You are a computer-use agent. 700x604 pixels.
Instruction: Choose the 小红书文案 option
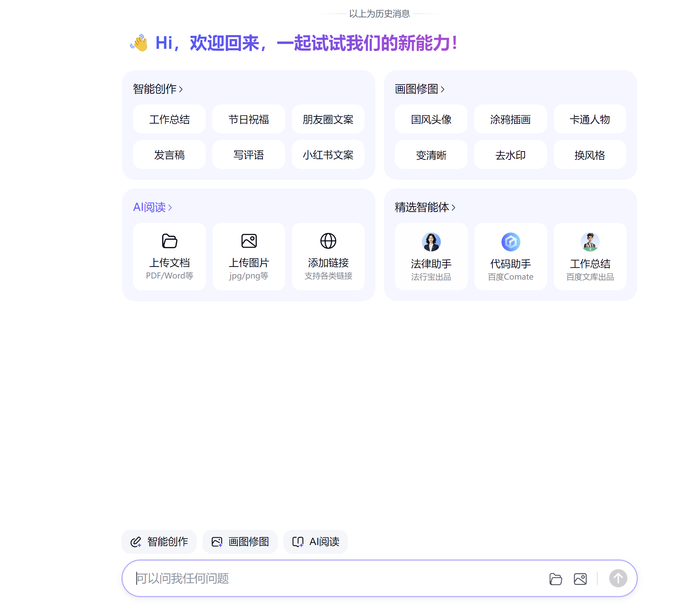pyautogui.click(x=328, y=155)
